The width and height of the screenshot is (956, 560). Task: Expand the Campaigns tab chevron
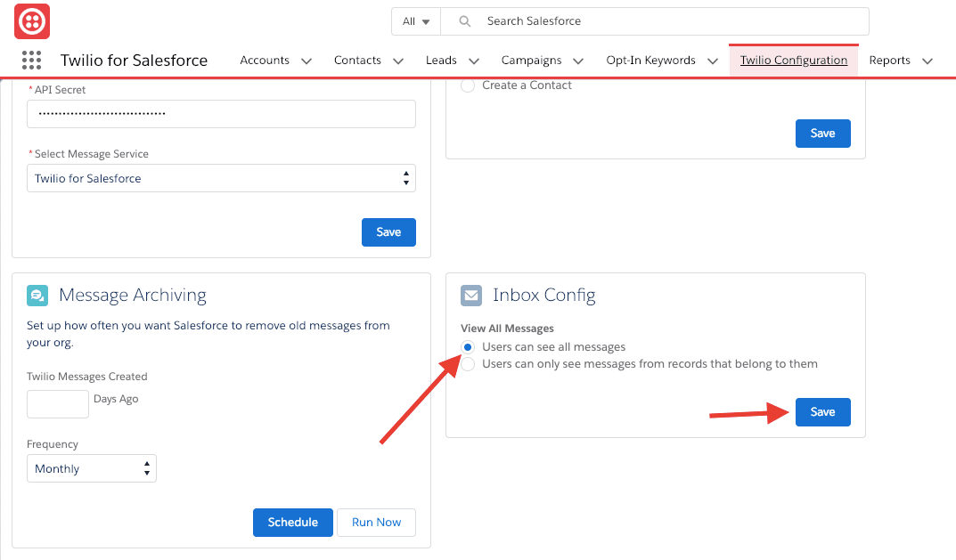(578, 60)
